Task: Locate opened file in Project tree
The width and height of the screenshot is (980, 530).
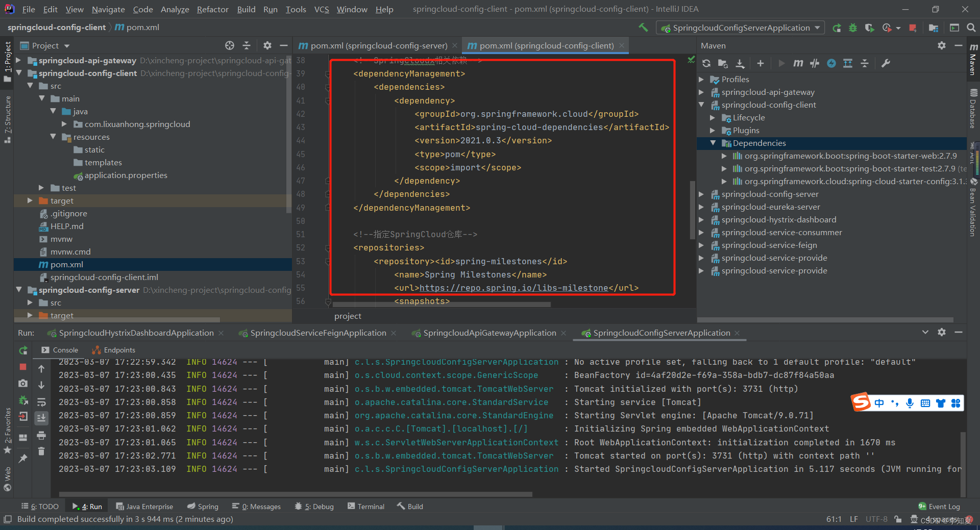Action: [x=230, y=45]
